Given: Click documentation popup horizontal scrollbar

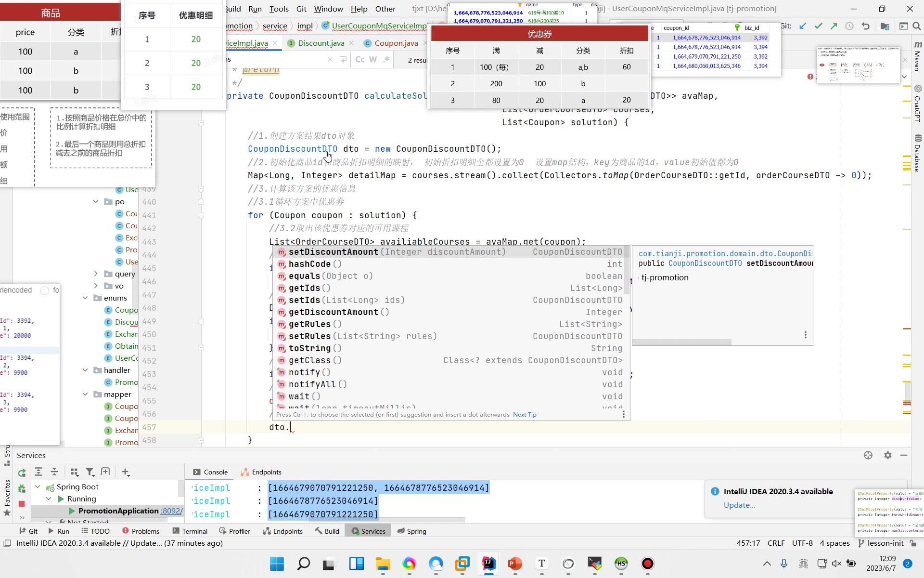Looking at the screenshot, I should pos(682,342).
